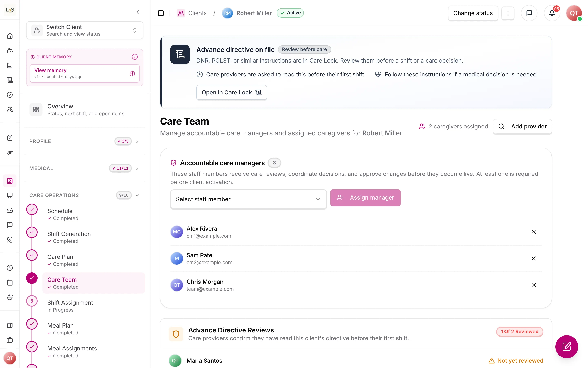
Task: Click the Client Memory info icon
Action: 135,57
